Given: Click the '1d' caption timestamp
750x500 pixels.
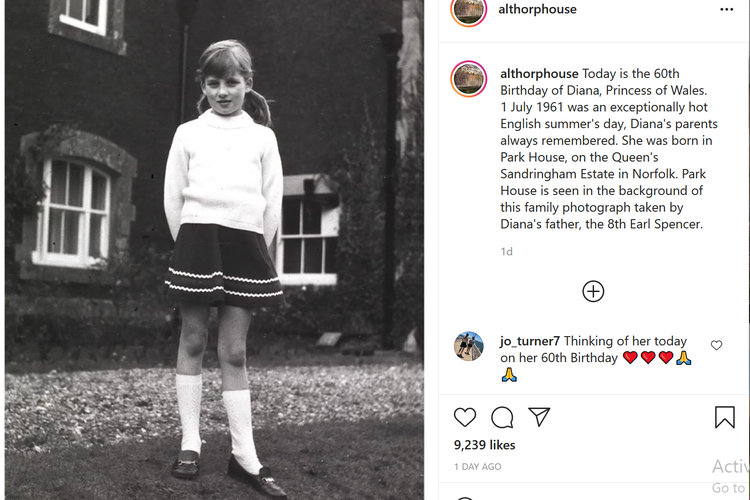Looking at the screenshot, I should pyautogui.click(x=506, y=252).
